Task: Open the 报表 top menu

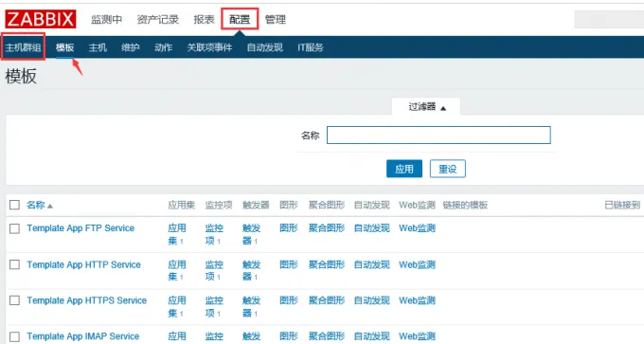Action: [x=205, y=19]
